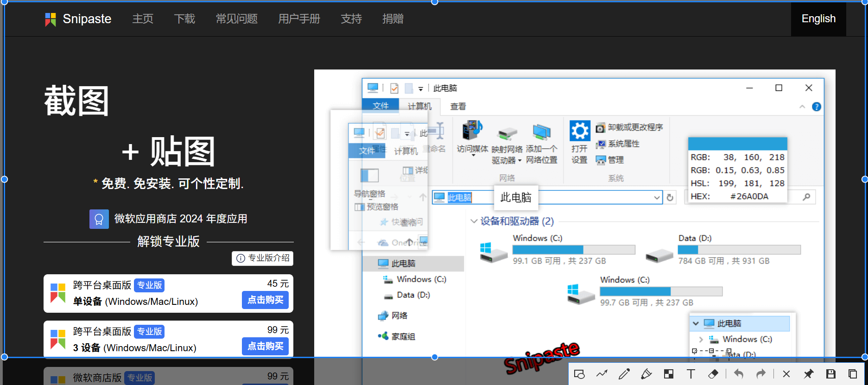Click the 微软应用商店 2024 年度应用 link
The height and width of the screenshot is (385, 868).
[181, 219]
